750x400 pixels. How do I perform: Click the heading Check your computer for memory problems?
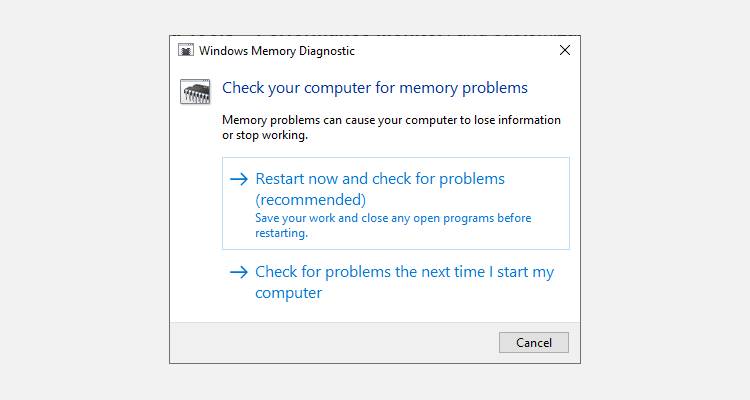374,88
